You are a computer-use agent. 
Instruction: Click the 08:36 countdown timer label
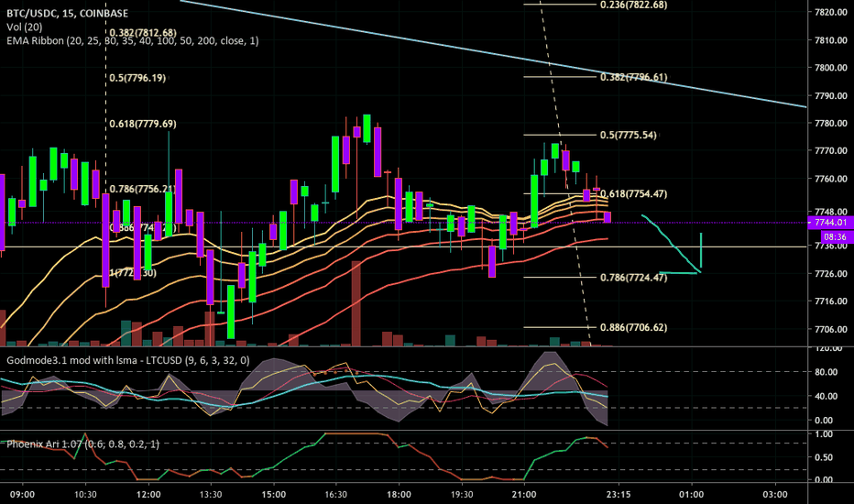pos(835,237)
